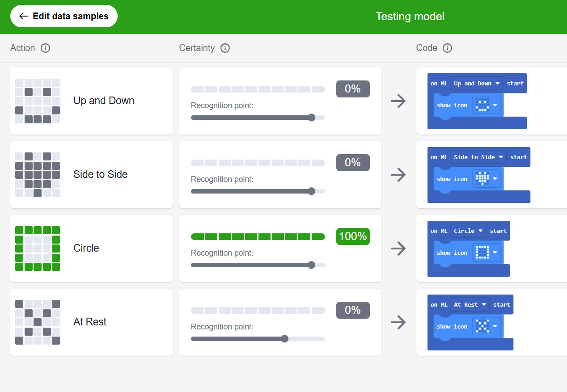Click the green Circle LED square icon
The image size is (567, 392).
tap(38, 249)
